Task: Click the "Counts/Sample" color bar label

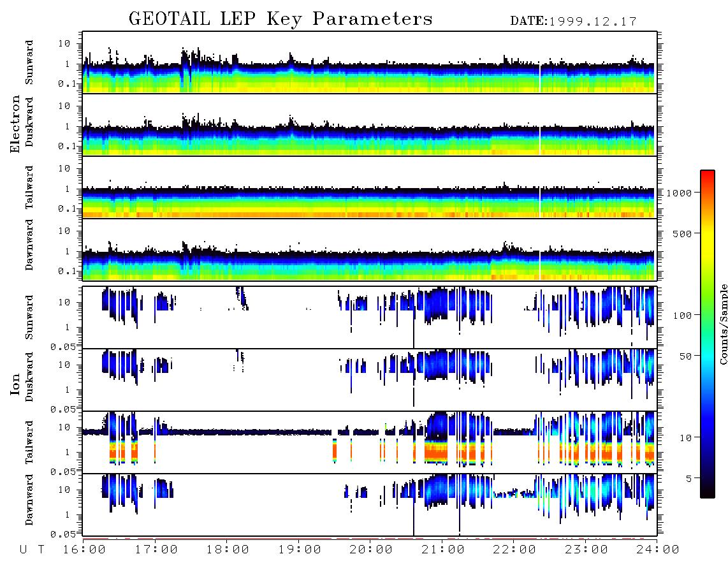Action: tap(723, 324)
